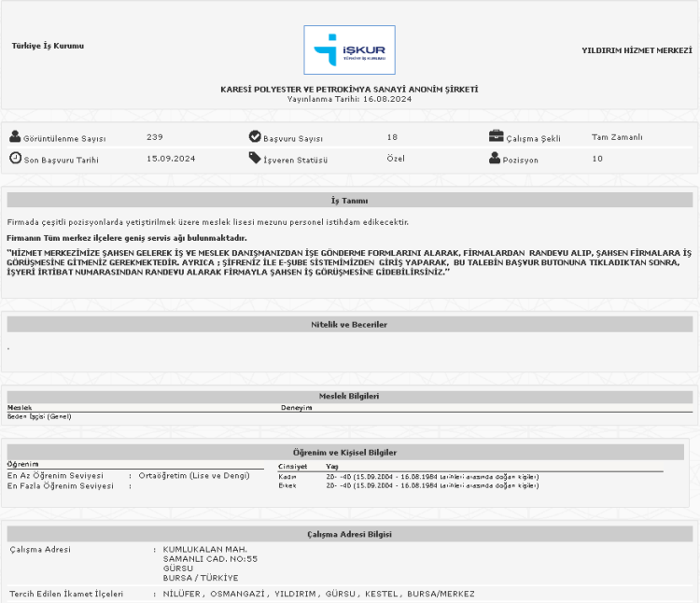Select the İş Tanımı section header
The width and height of the screenshot is (700, 603).
(349, 201)
